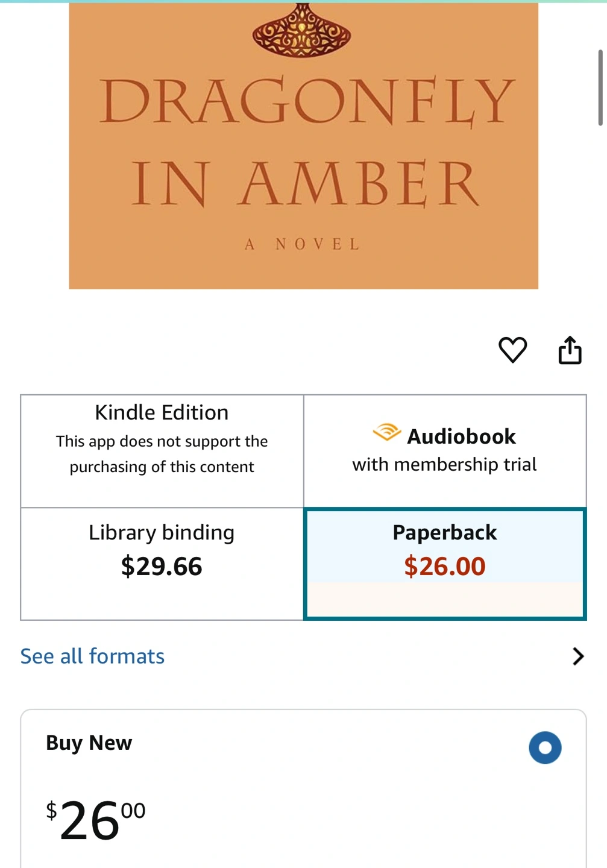
Task: Click the page scrollbar thumb at the right
Action: tap(600, 87)
